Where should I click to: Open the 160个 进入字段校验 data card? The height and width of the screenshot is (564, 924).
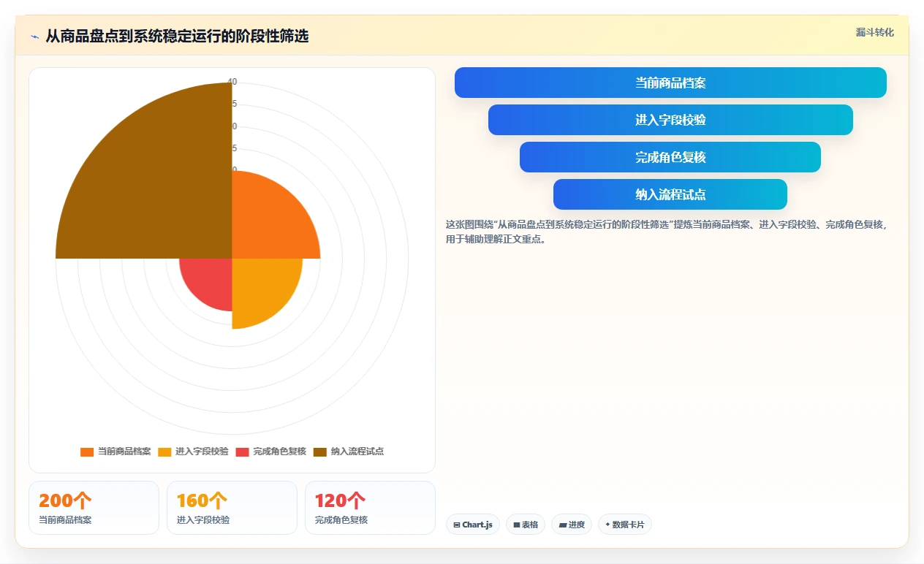point(232,508)
